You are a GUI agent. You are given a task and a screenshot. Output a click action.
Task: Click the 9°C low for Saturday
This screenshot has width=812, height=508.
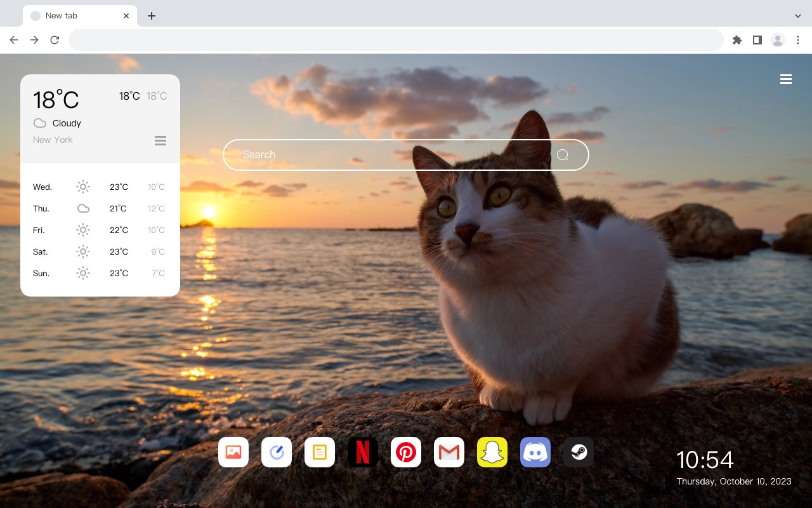(158, 251)
